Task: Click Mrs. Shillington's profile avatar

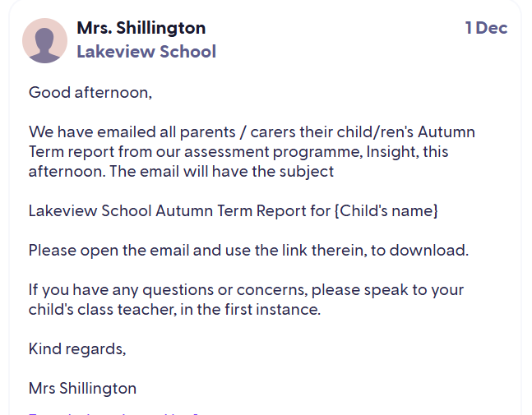Action: point(45,40)
